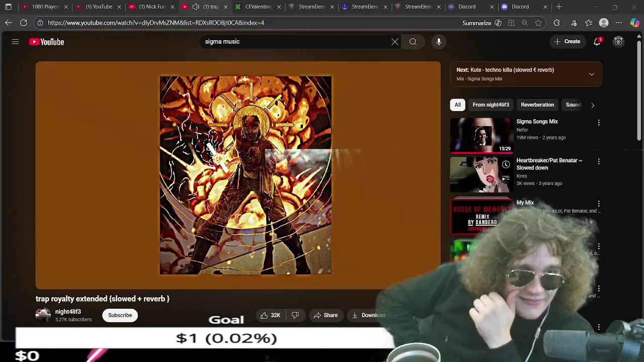
Task: Download the video
Action: point(368,315)
